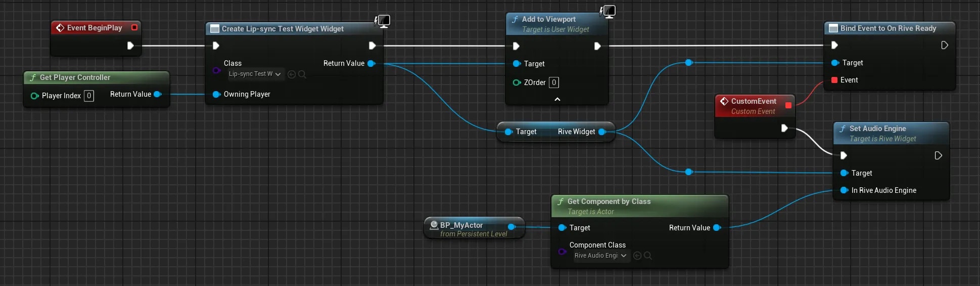
Task: Click browse magnifier beside Rive Audio class
Action: pos(648,256)
